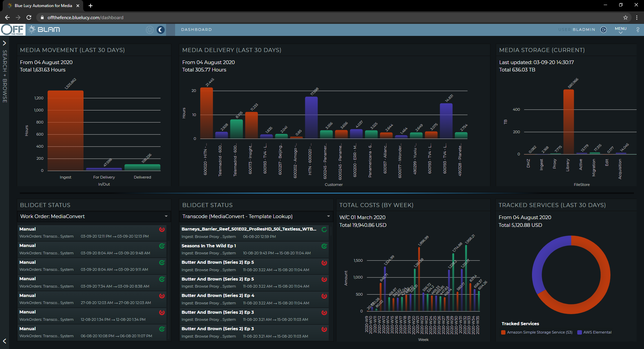The image size is (644, 349).
Task: Select the Dashboard header tab
Action: pyautogui.click(x=196, y=30)
